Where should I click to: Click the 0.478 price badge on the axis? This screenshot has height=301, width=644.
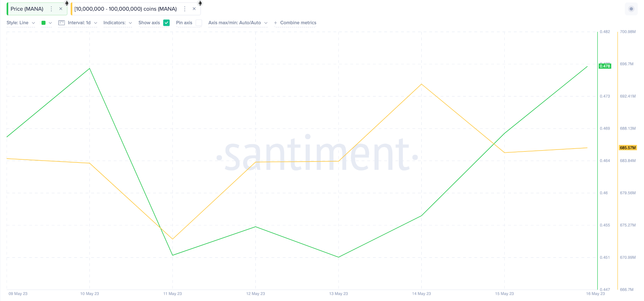(x=605, y=66)
